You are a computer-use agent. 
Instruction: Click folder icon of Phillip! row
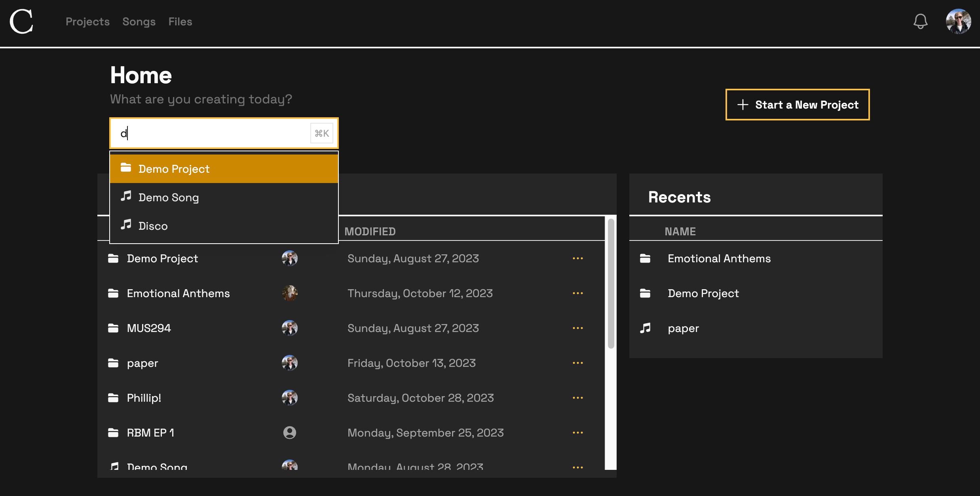coord(113,398)
